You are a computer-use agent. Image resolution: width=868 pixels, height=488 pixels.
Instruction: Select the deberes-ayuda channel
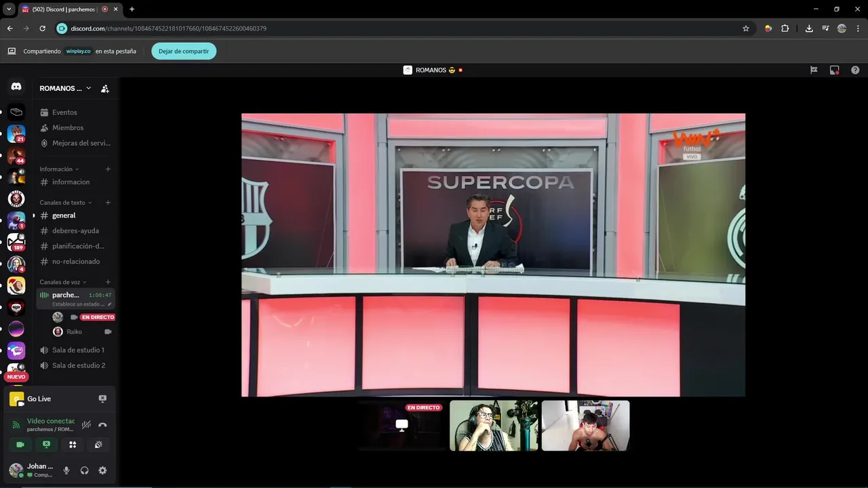point(75,230)
